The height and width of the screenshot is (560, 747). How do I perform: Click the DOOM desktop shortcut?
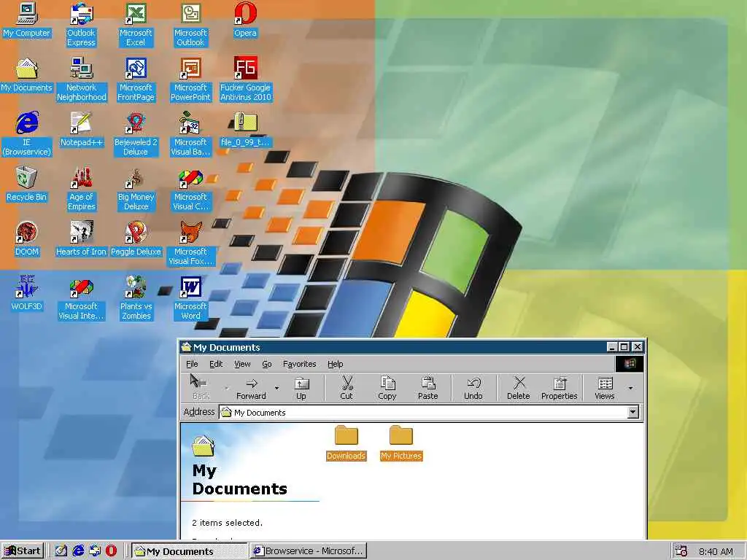pos(27,239)
